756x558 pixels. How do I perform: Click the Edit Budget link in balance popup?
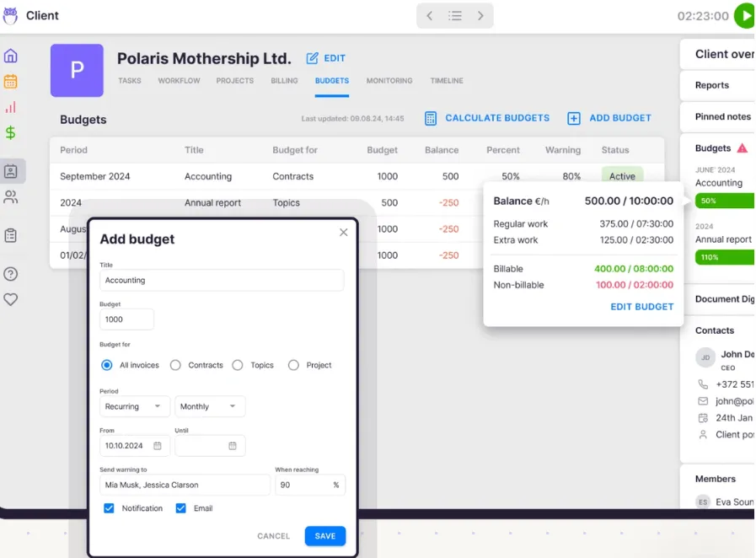point(641,307)
